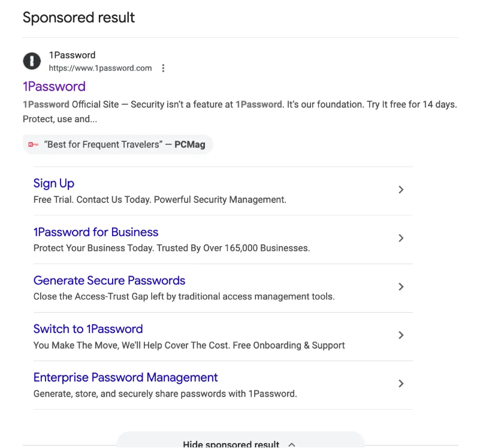Click the 1Password site name above URL

pos(72,55)
